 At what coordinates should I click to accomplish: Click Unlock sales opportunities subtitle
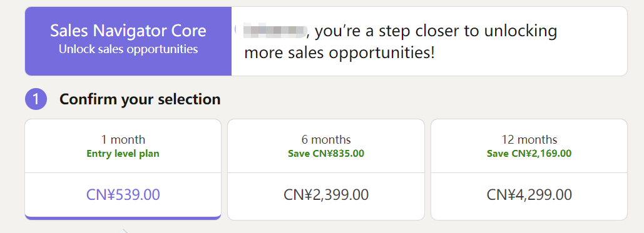coord(128,49)
